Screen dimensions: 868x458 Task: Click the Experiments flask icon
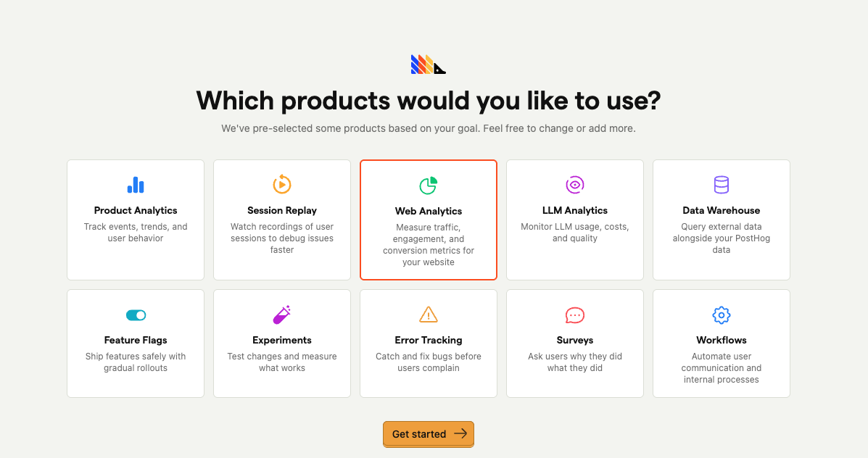click(282, 315)
